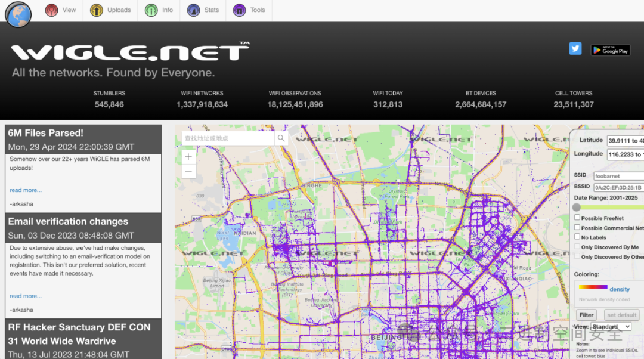Image resolution: width=644 pixels, height=359 pixels.
Task: Click the Olympic Forest Park map label
Action: click(397, 194)
